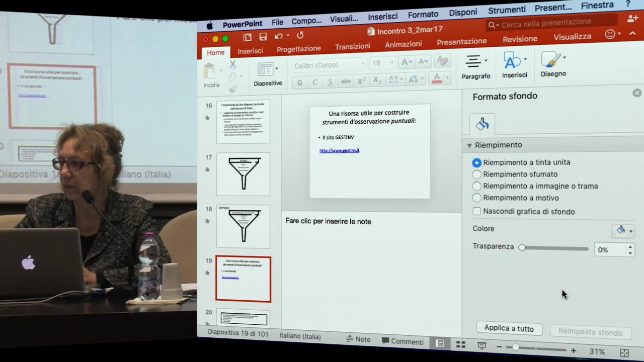Image resolution: width=644 pixels, height=362 pixels.
Task: Toggle Underline (S) formatting
Action: coord(330,81)
